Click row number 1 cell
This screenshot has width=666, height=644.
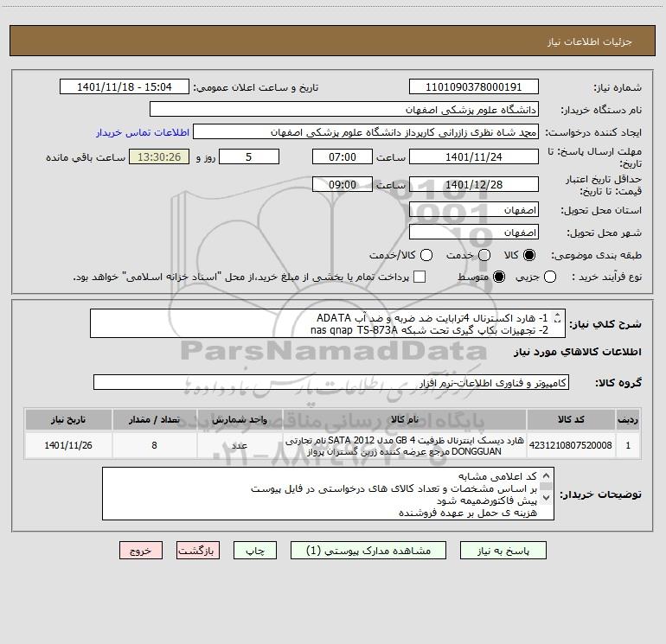pyautogui.click(x=628, y=445)
